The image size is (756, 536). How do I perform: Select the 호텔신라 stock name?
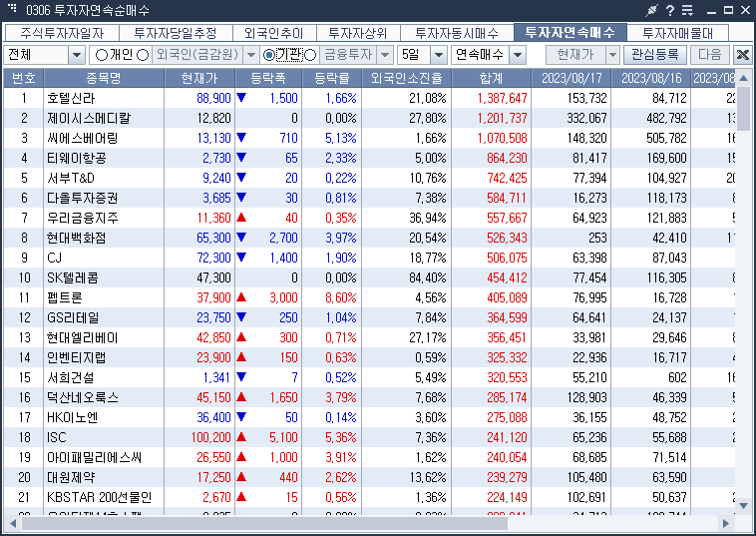pos(71,98)
